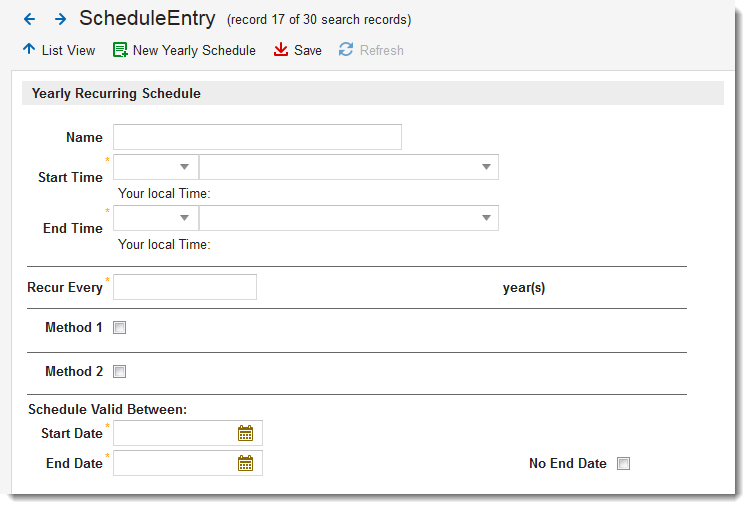Screen dimensions: 750x509
Task: Click the New Yearly Schedule icon
Action: (x=120, y=50)
